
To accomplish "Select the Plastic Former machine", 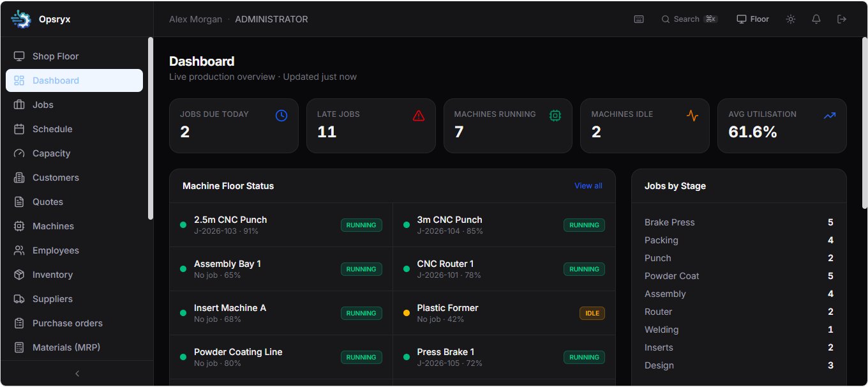I will pyautogui.click(x=504, y=313).
